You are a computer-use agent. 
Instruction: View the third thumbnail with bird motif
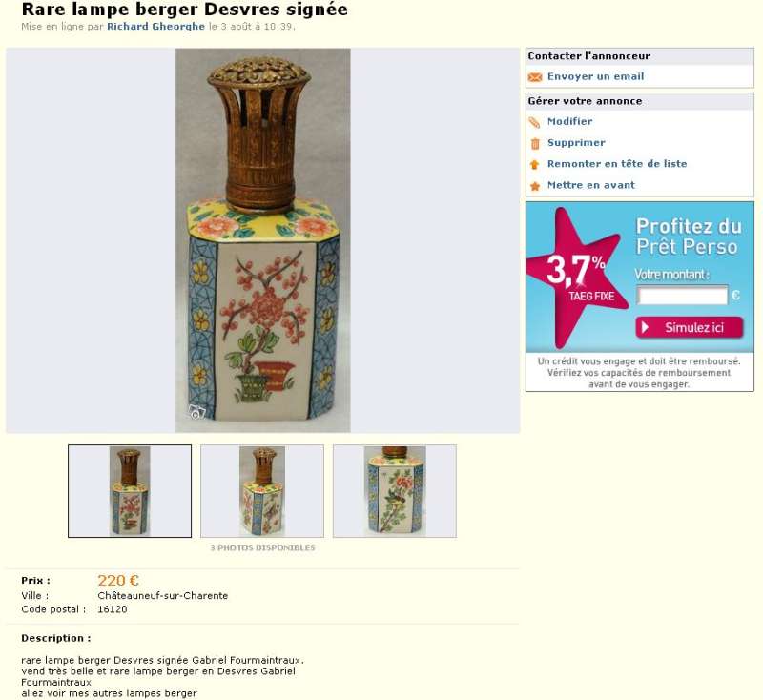[x=395, y=491]
